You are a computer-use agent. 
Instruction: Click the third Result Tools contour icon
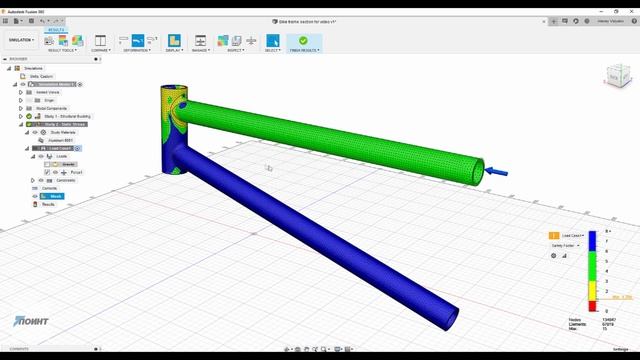tap(78, 40)
